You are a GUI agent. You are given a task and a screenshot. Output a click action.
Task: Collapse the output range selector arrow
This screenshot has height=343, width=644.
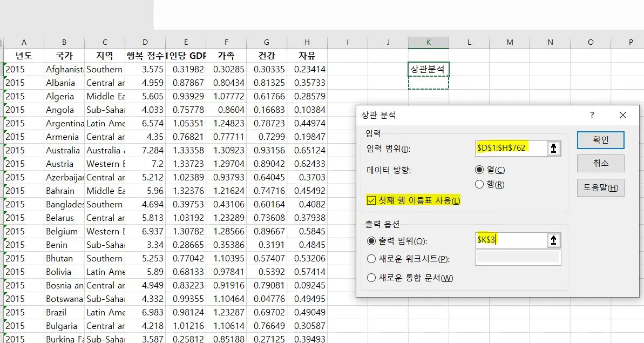point(553,240)
